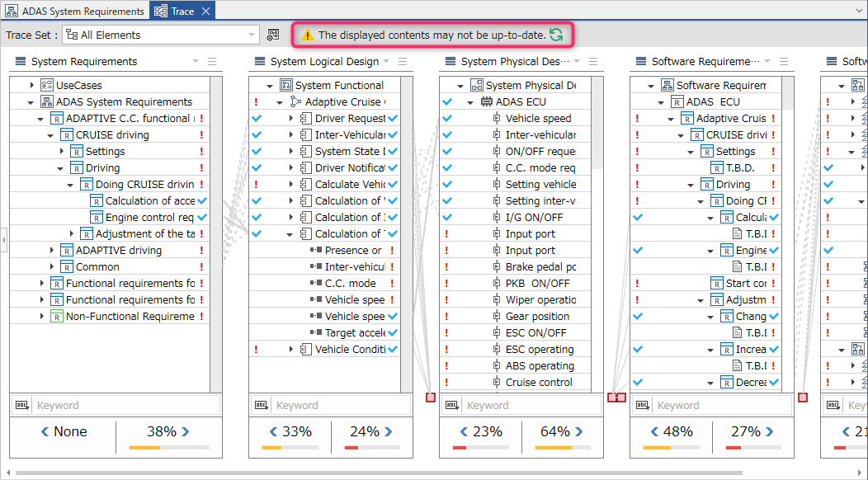
Task: Expand Non-Functional Requirements node
Action: pos(41,316)
